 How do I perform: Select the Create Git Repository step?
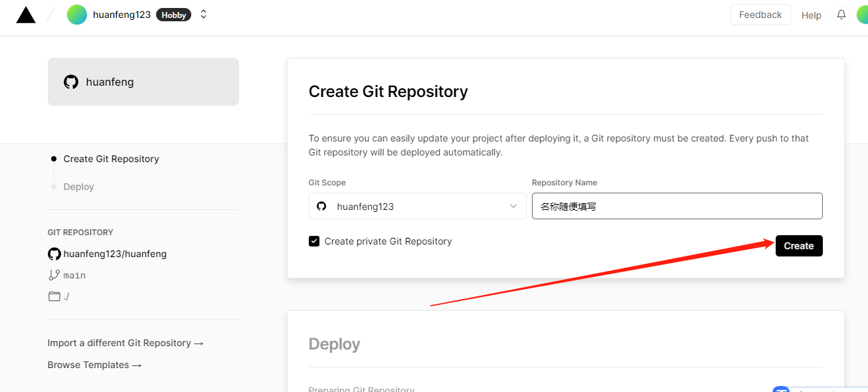coord(111,159)
